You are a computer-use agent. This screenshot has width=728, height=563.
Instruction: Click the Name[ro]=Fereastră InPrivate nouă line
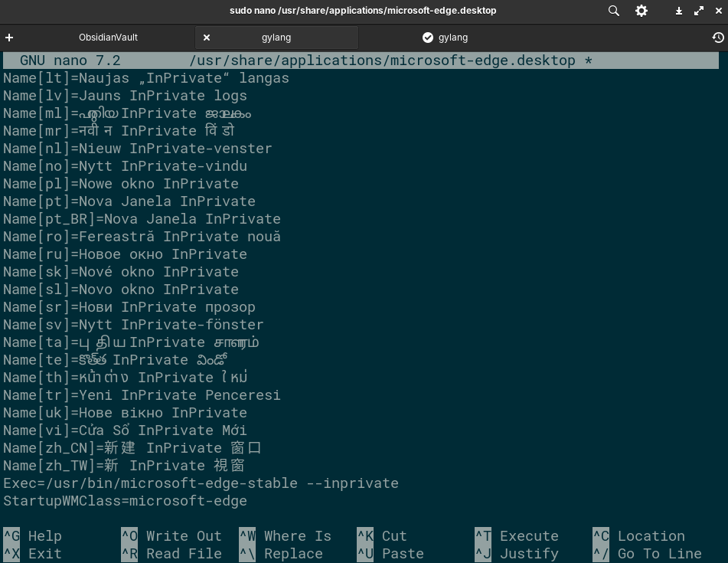coord(142,237)
